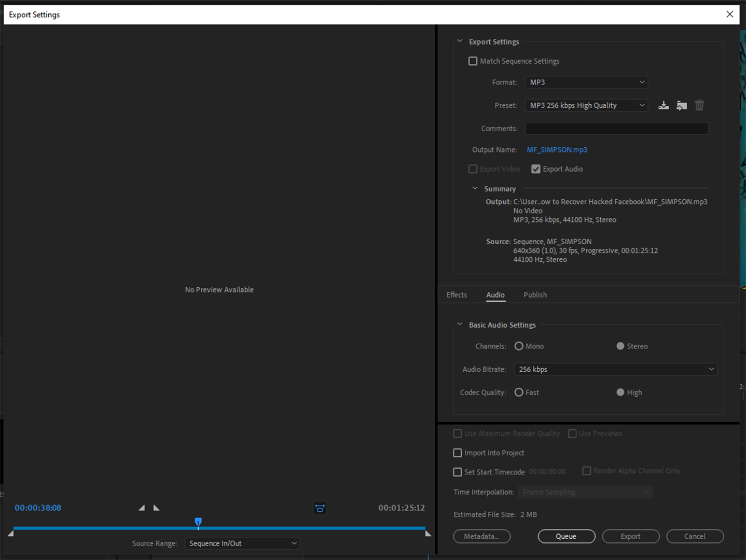Viewport: 746px width, 560px height.
Task: Open the output name MF_SIMPSON.mp3 link
Action: click(557, 149)
